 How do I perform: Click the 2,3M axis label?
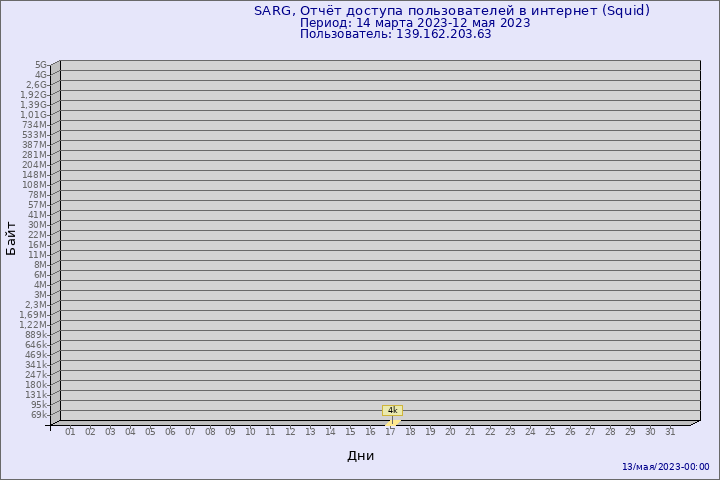coord(36,305)
